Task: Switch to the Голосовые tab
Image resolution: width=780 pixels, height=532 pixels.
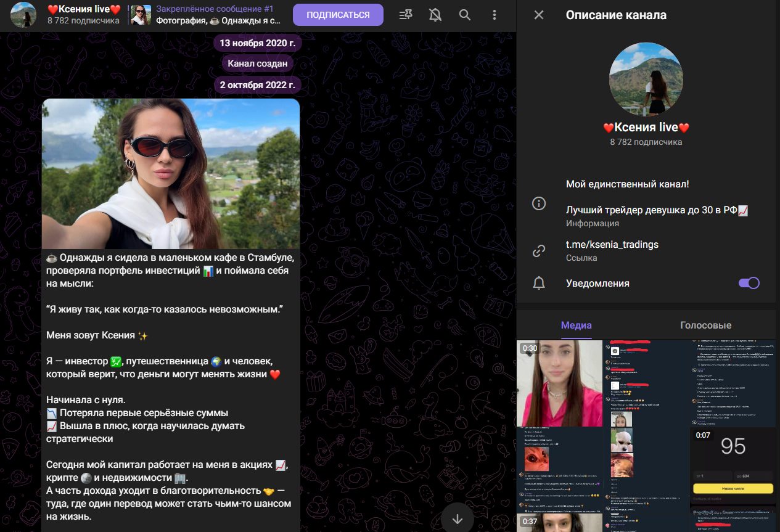Action: pos(705,324)
